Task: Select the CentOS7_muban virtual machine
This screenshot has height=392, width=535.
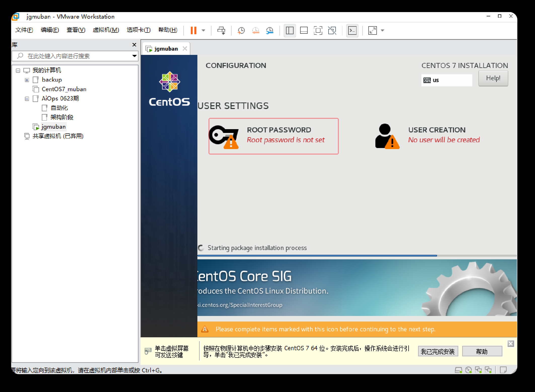Action: pyautogui.click(x=64, y=89)
